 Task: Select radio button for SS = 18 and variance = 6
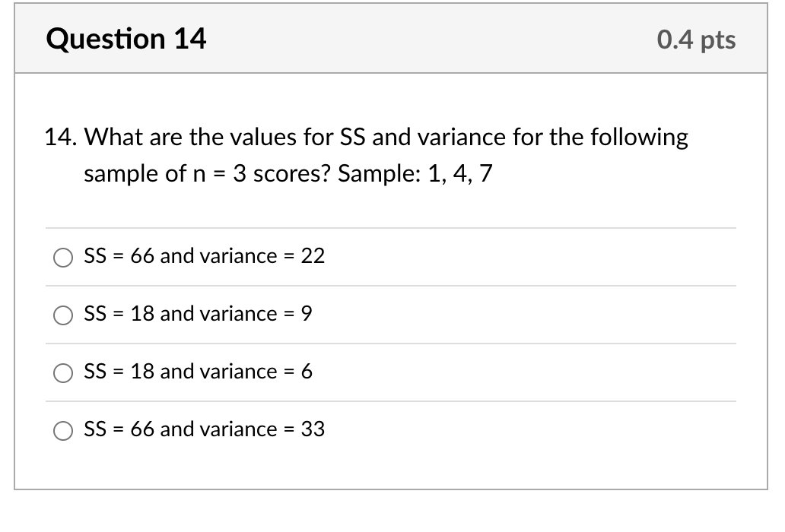click(x=63, y=373)
